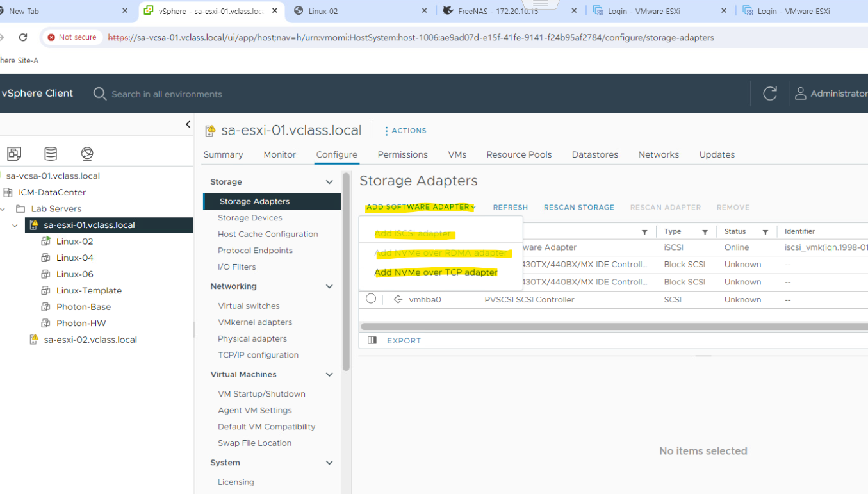Open Virtual switches settings
This screenshot has width=868, height=494.
pos(249,306)
